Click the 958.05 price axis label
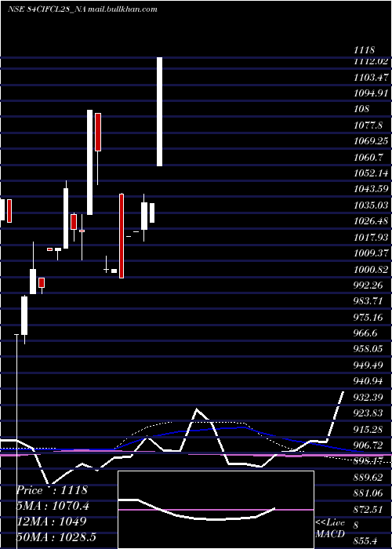 pyautogui.click(x=368, y=349)
